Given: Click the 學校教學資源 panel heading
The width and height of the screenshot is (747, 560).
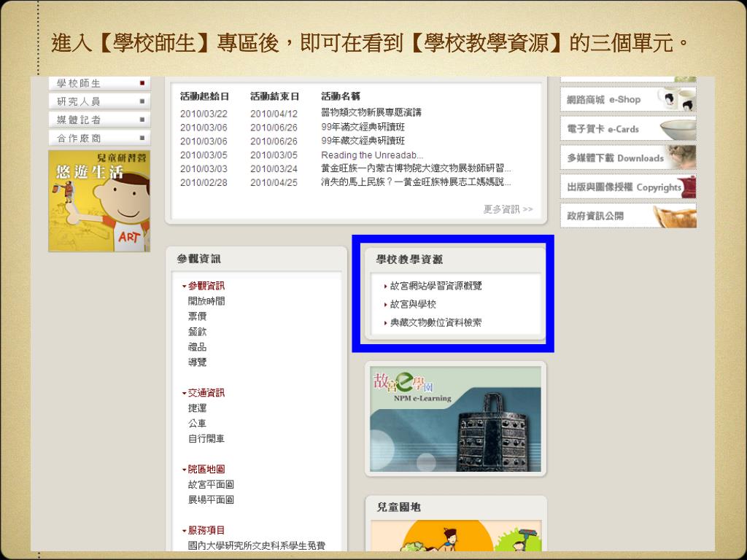Looking at the screenshot, I should 409,259.
